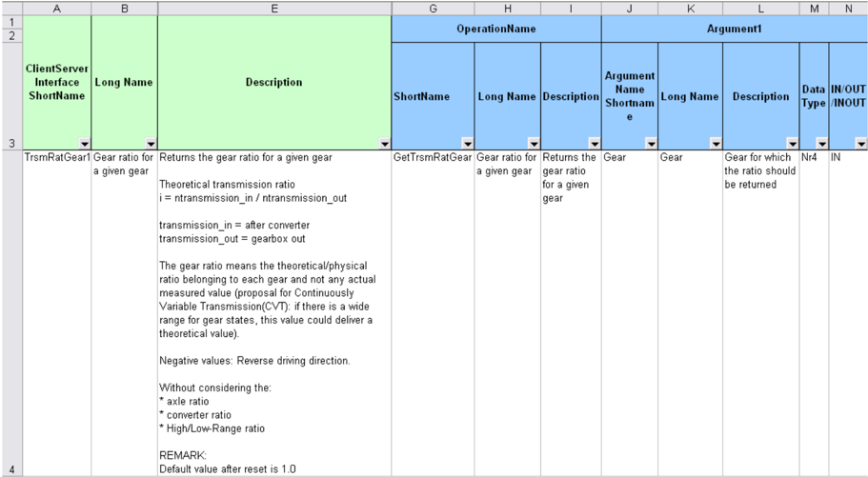This screenshot has width=868, height=477.
Task: Select column E header
Action: (274, 9)
